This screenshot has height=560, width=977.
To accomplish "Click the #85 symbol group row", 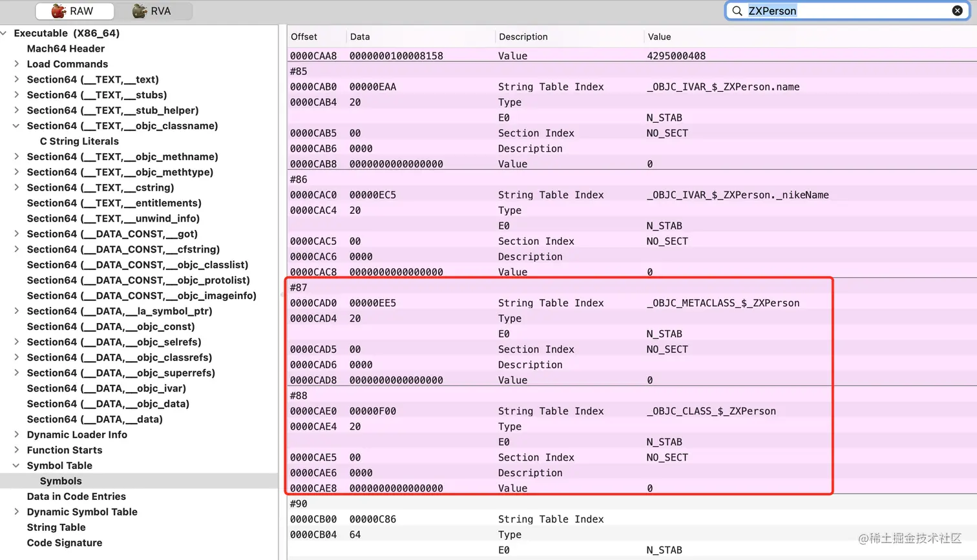I will (x=632, y=72).
